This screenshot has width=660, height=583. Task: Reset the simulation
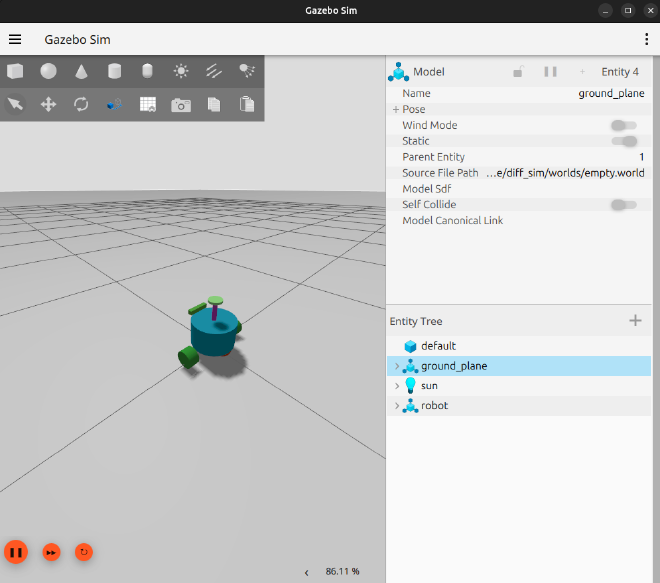(x=84, y=552)
